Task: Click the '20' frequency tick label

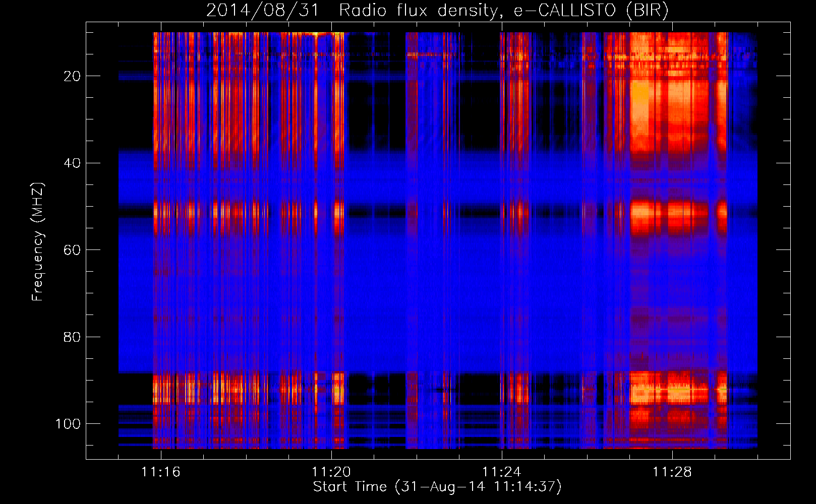Action: [72, 76]
